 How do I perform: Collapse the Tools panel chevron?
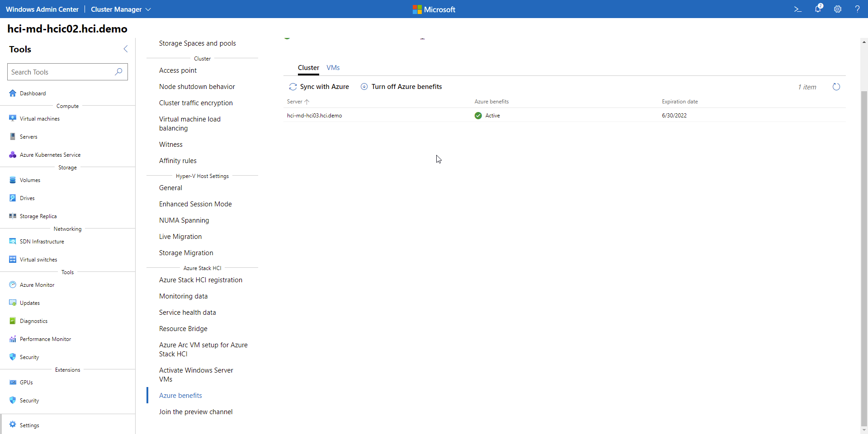126,49
